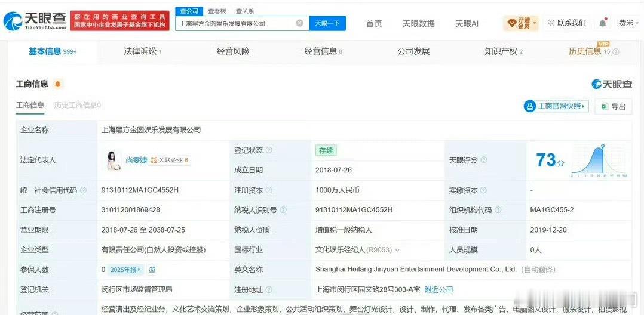Expand the 文化娱乐经纪人 industry dropdown arrow
Viewport: 644px width, 315px height.
click(398, 250)
